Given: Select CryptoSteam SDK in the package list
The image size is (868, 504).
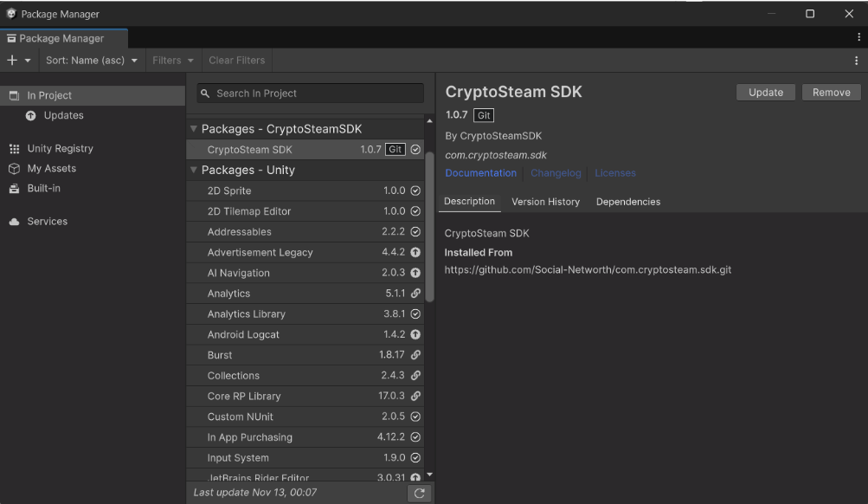Looking at the screenshot, I should (x=305, y=150).
